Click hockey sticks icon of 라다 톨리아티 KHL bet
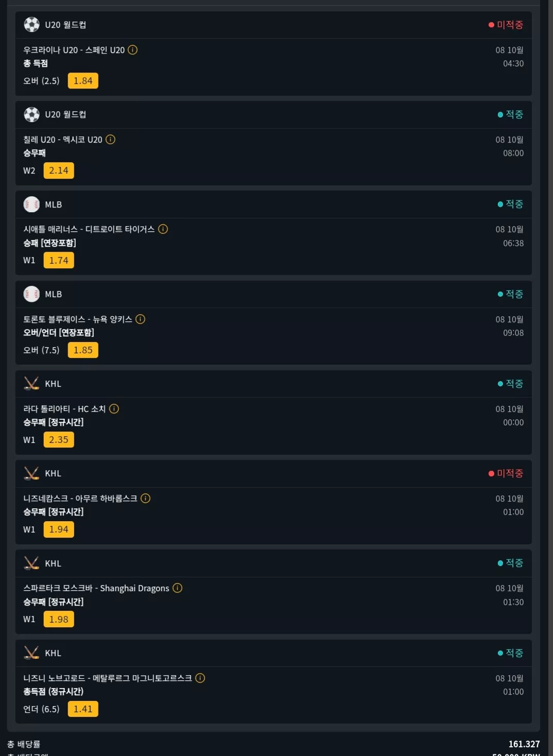The width and height of the screenshot is (553, 756). click(x=31, y=384)
